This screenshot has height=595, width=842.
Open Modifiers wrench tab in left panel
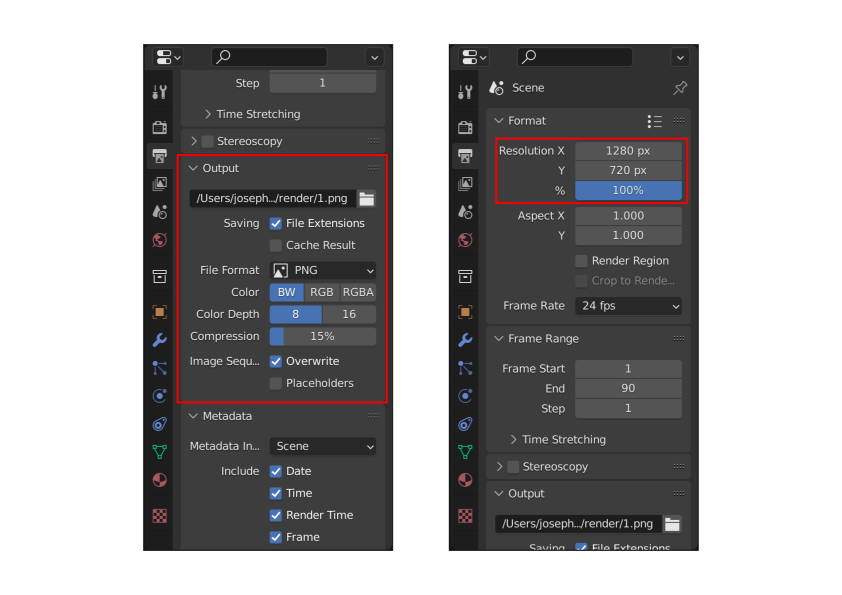(159, 340)
